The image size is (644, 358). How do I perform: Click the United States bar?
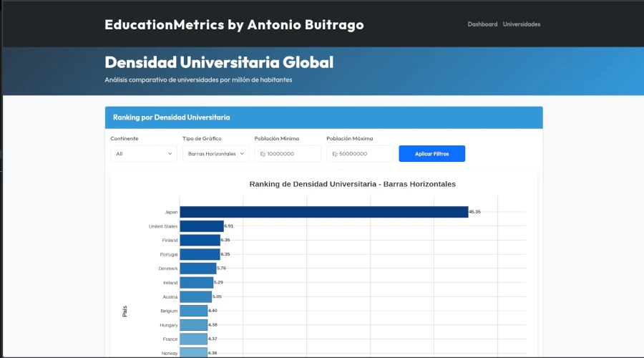[x=202, y=226]
